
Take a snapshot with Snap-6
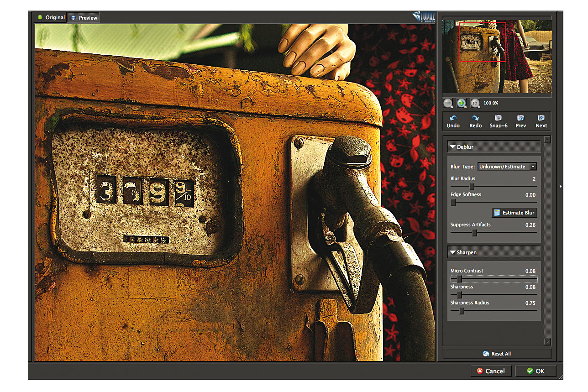[498, 118]
